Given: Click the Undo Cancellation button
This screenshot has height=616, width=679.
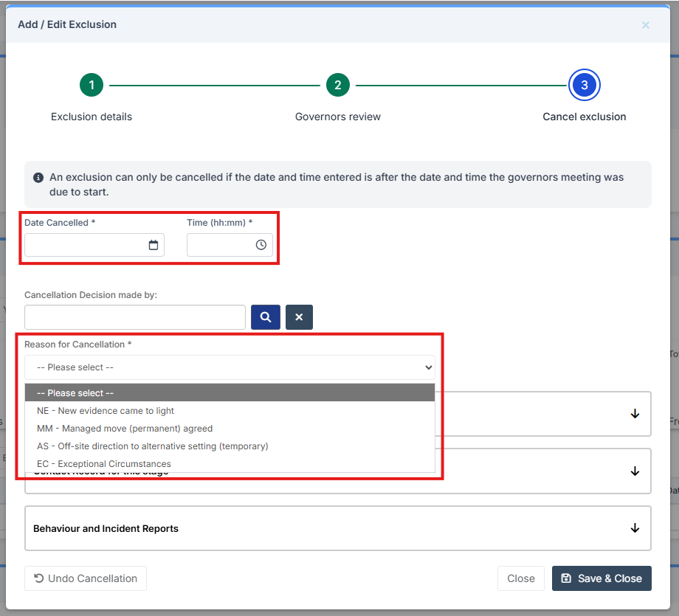Looking at the screenshot, I should [x=86, y=578].
